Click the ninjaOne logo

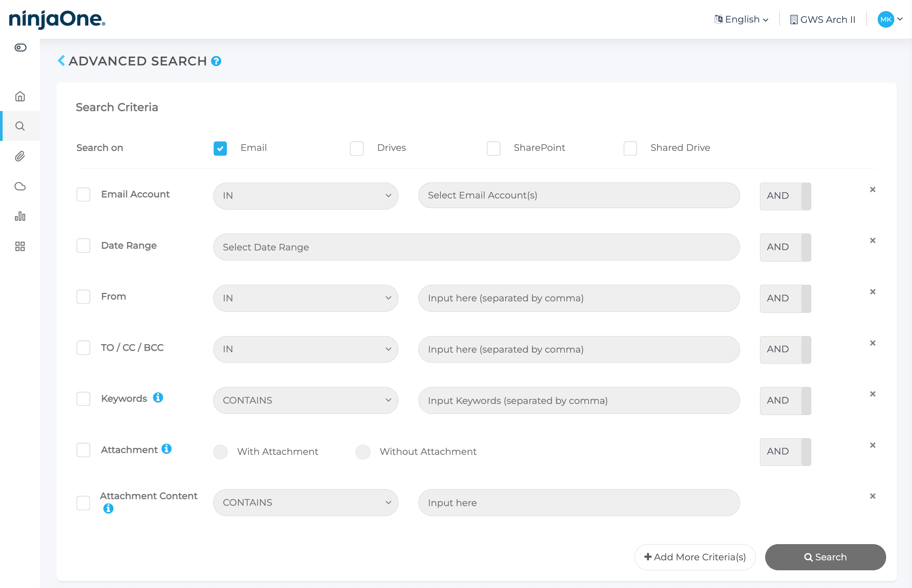point(57,19)
